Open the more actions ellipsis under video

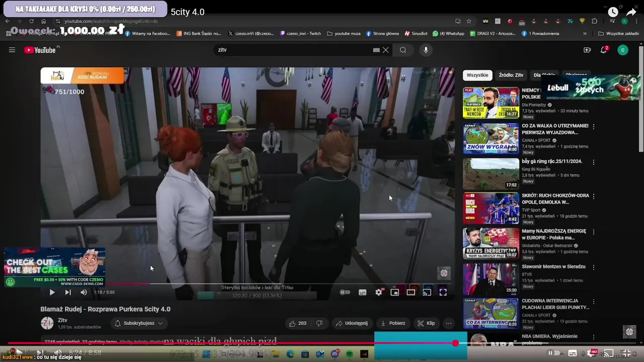[x=448, y=323]
